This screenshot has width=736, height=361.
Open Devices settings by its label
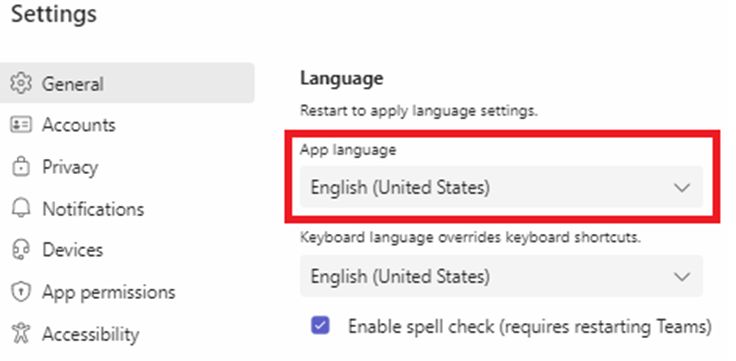click(x=73, y=250)
